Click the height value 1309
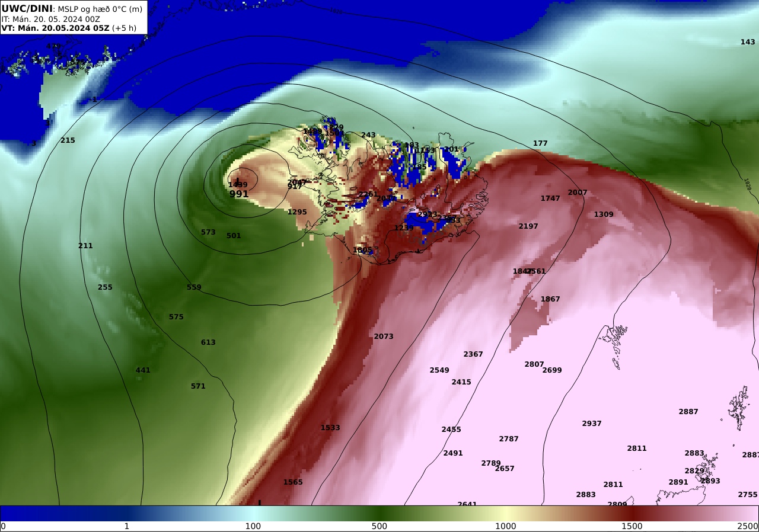Screen dimensions: 759x532 (x=604, y=214)
